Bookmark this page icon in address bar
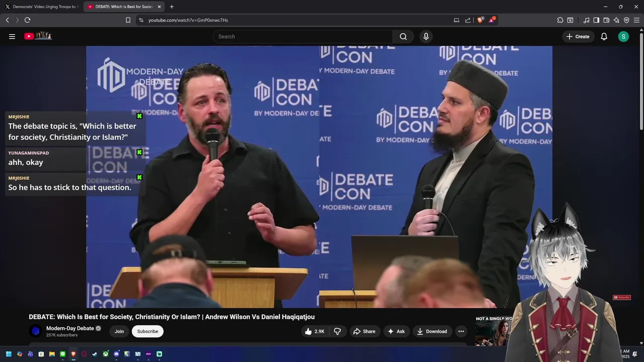Screen dimensions: 644x362 128,20
